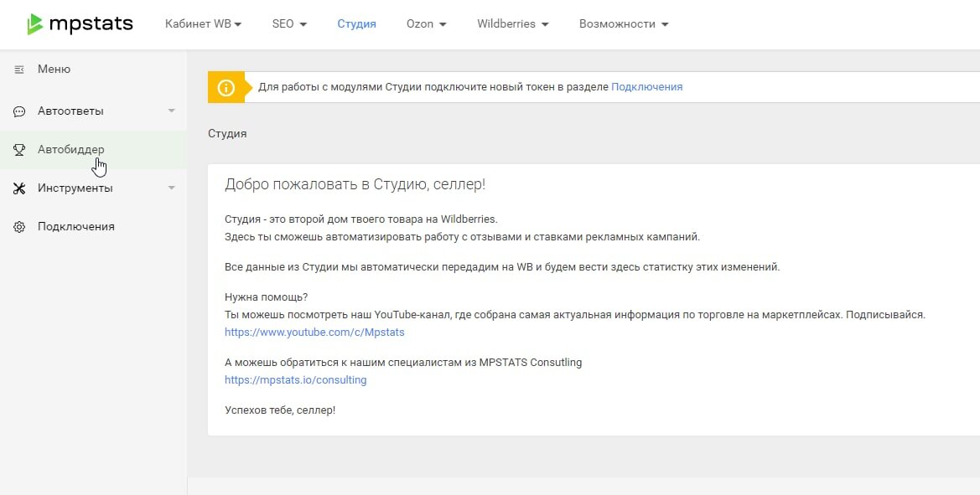The width and height of the screenshot is (980, 495).
Task: Click the trophy icon for Автобиддер
Action: pos(19,150)
